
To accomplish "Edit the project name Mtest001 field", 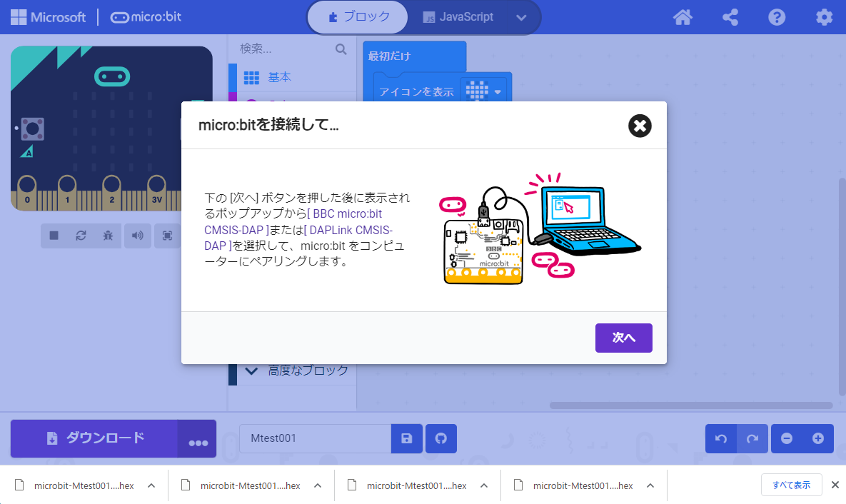I will pos(315,438).
